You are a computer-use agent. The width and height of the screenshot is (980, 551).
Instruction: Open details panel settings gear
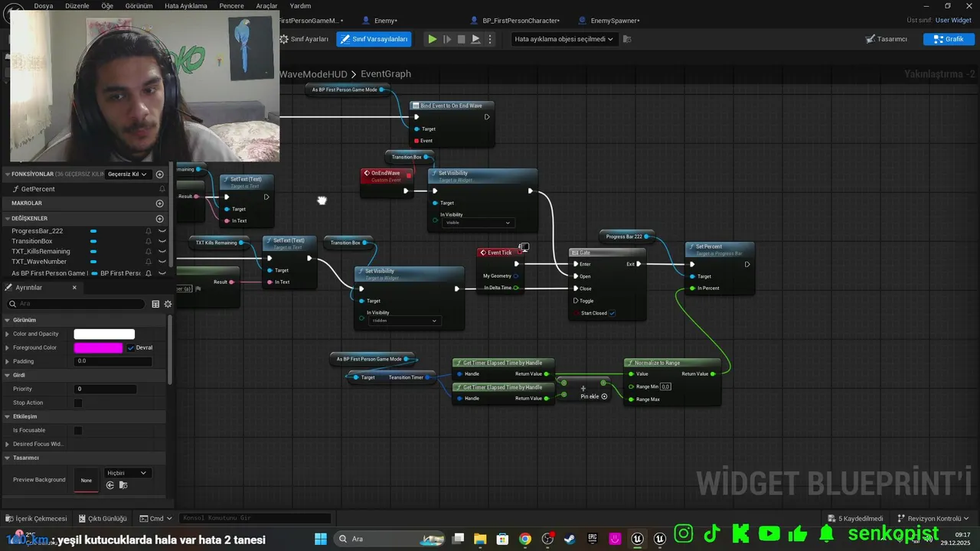168,304
